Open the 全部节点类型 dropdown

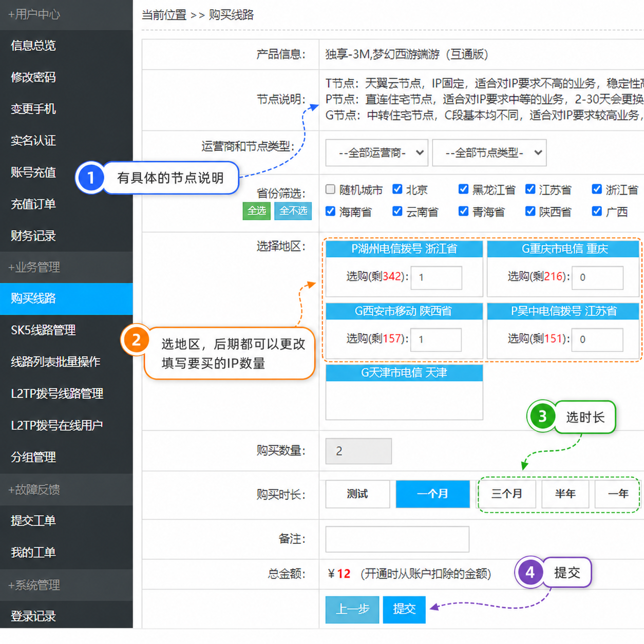pyautogui.click(x=489, y=153)
